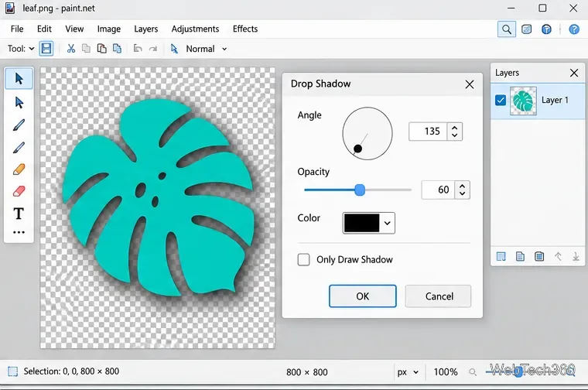
Task: Click the Redo icon
Action: tap(153, 49)
